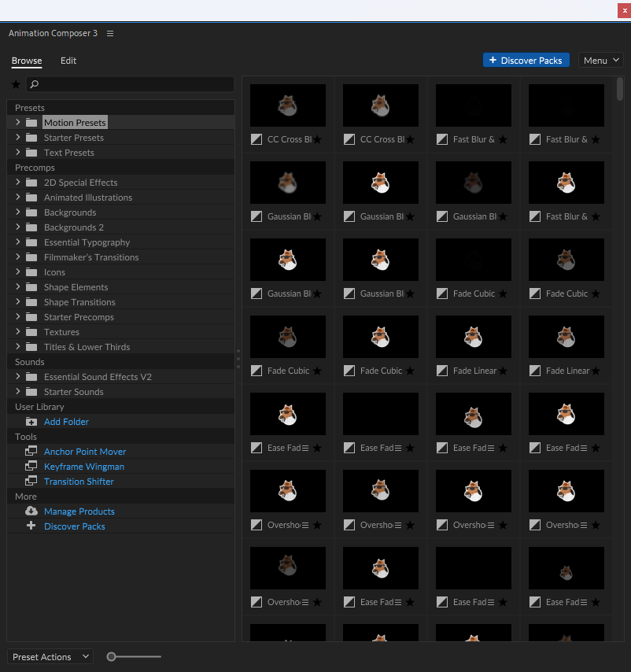631x672 pixels.
Task: Click the Anchor Point Mover window icon
Action: coord(31,452)
